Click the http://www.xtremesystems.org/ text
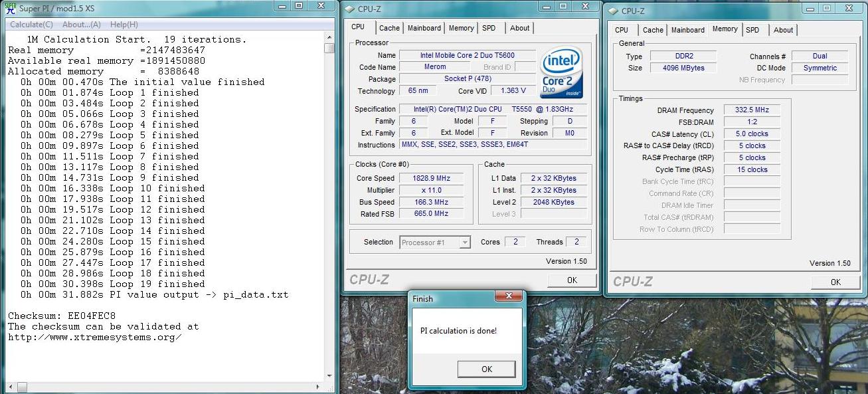The width and height of the screenshot is (868, 394). (x=94, y=337)
